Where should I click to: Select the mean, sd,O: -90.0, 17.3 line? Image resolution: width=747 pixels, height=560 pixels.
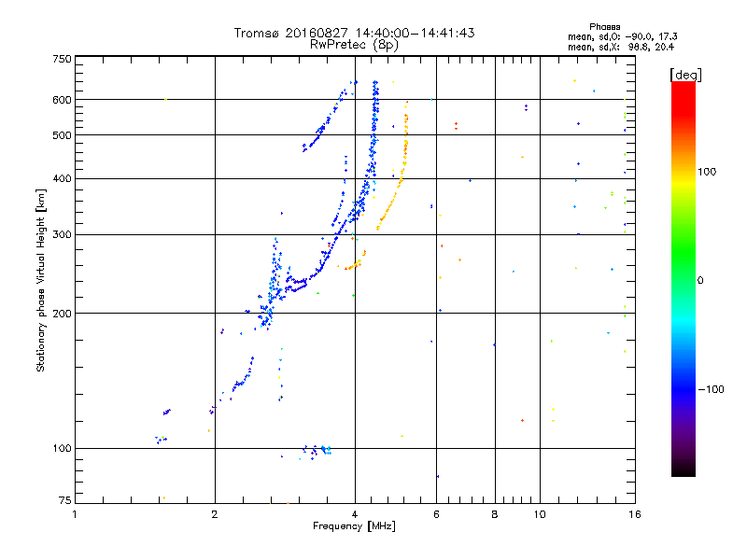[623, 36]
